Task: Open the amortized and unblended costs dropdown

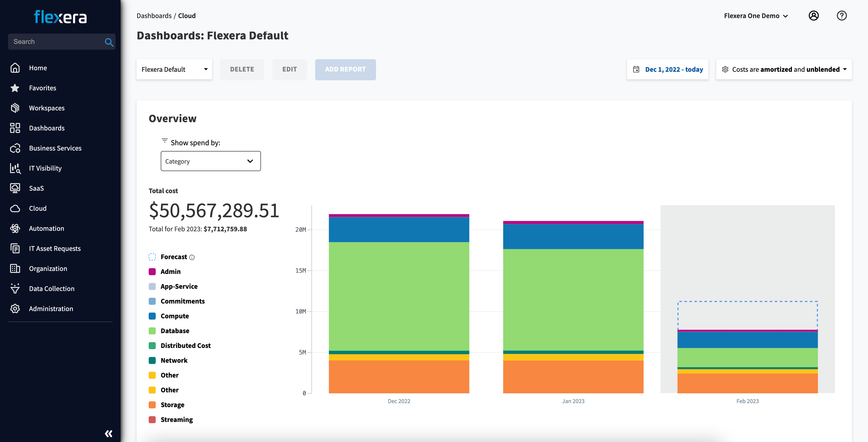Action: pos(784,69)
